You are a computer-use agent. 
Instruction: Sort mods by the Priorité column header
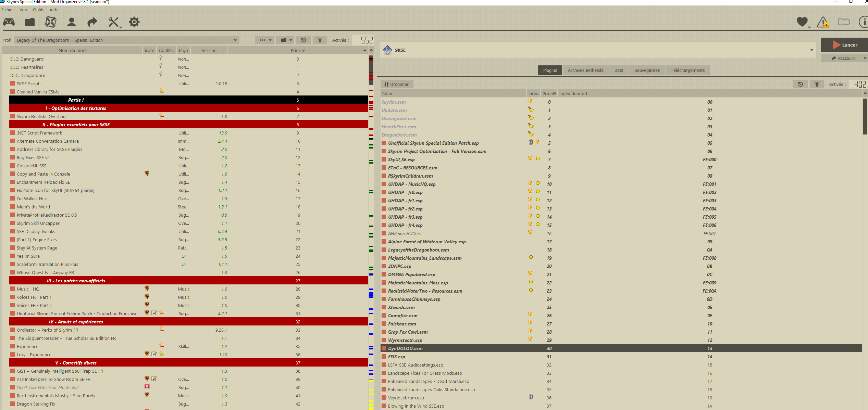click(297, 50)
